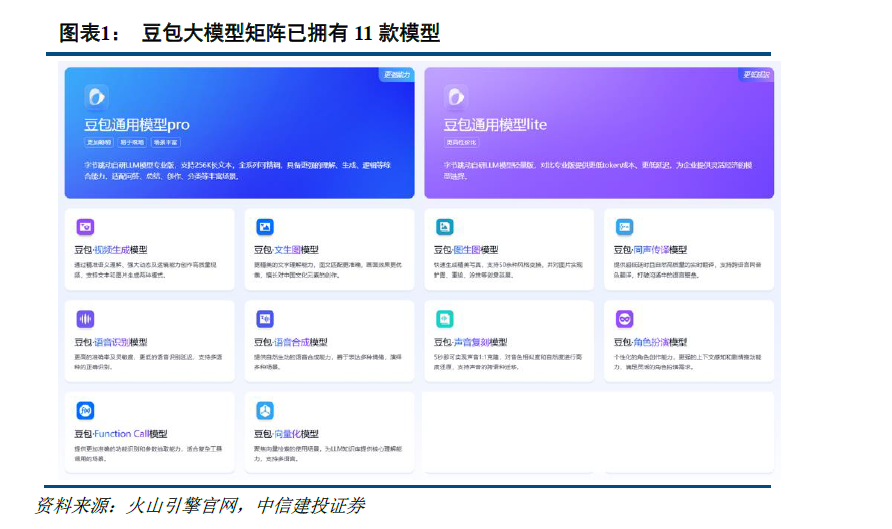Click the 更强能力 corner badge on pro card

click(397, 75)
